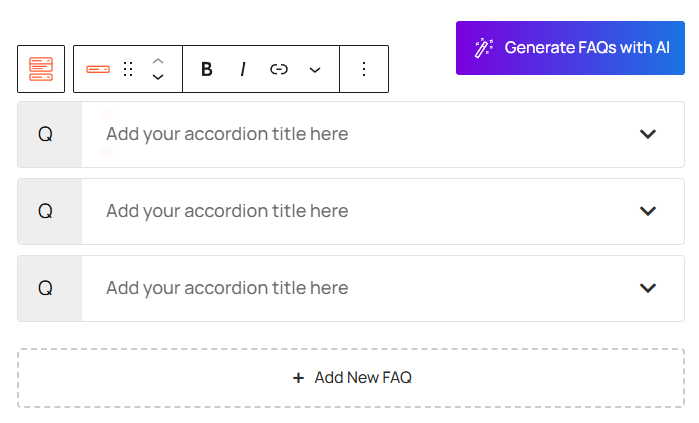The height and width of the screenshot is (423, 699).
Task: Toggle italic text formatting
Action: (242, 69)
